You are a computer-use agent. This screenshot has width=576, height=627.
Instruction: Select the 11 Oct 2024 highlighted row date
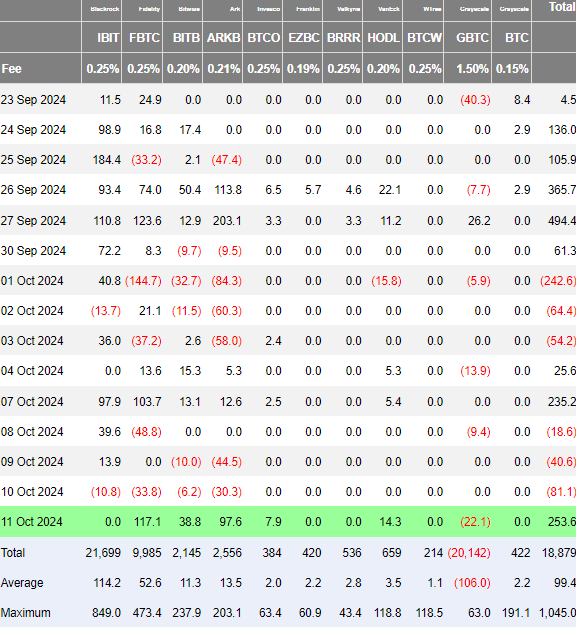point(32,522)
